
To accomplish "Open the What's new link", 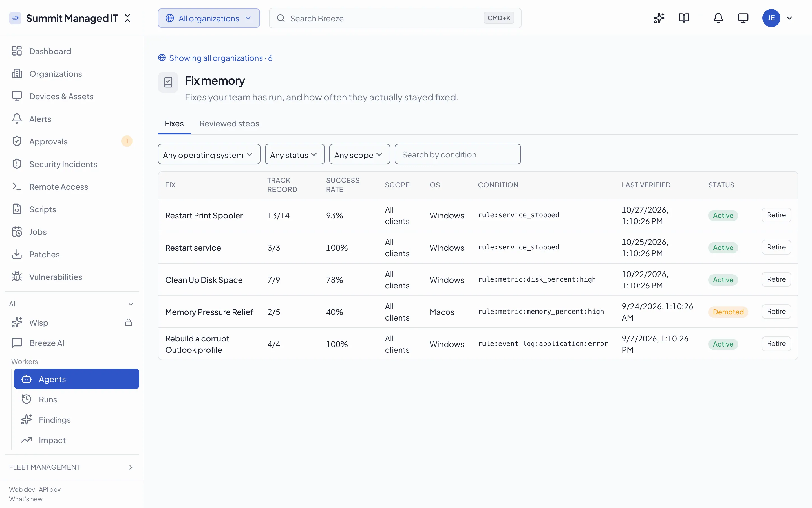I will 25,499.
